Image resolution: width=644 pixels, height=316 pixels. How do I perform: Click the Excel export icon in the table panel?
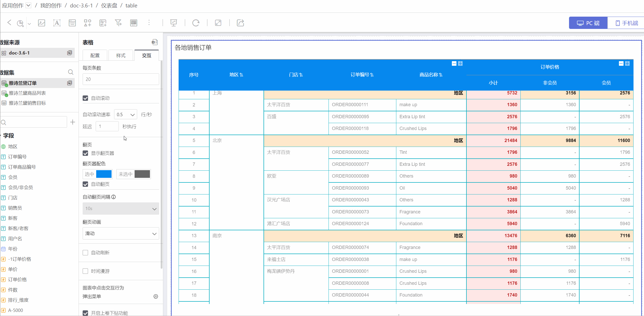155,42
